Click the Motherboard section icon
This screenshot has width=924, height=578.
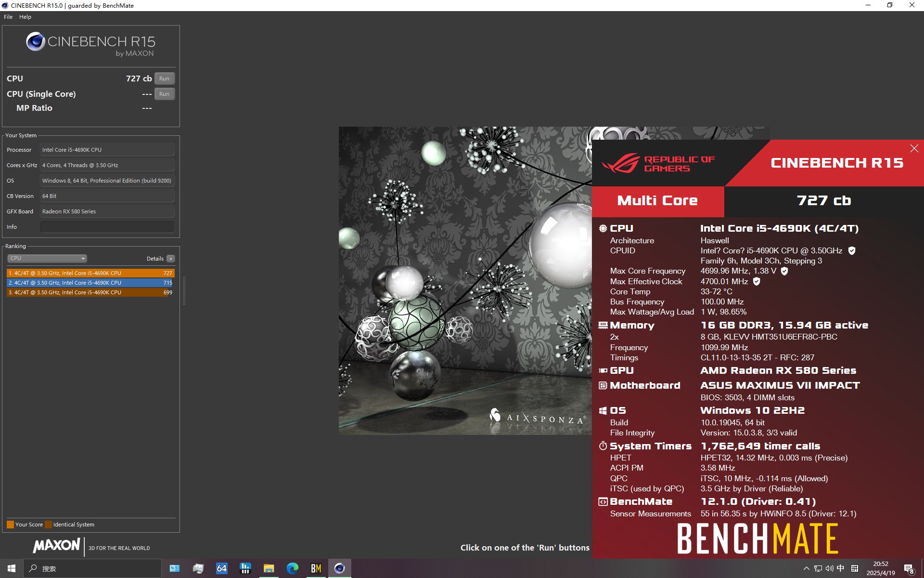(603, 385)
